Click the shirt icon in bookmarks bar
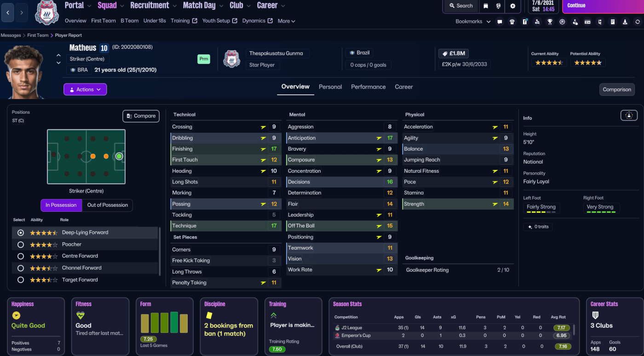 pyautogui.click(x=512, y=22)
